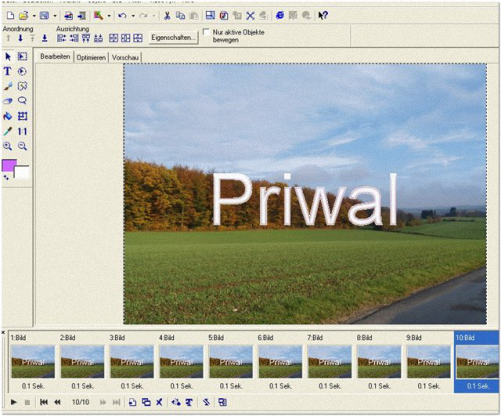Click the Zoom out magnifier

tap(22, 146)
